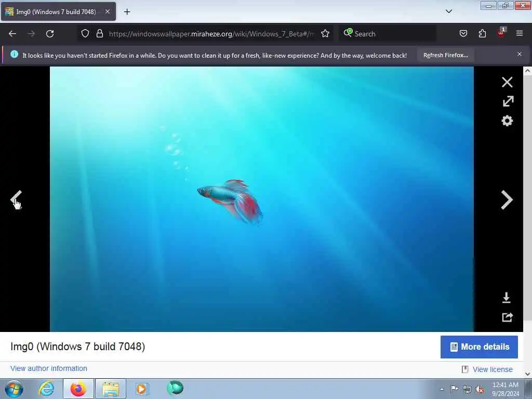Screen dimensions: 532x399
Task: Open the network tray icon
Action: [467, 389]
